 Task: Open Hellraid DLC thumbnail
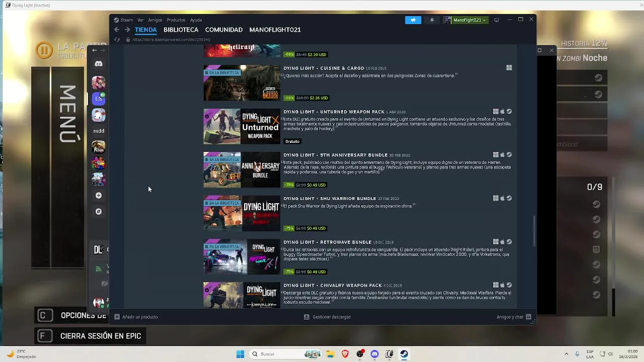pyautogui.click(x=242, y=51)
